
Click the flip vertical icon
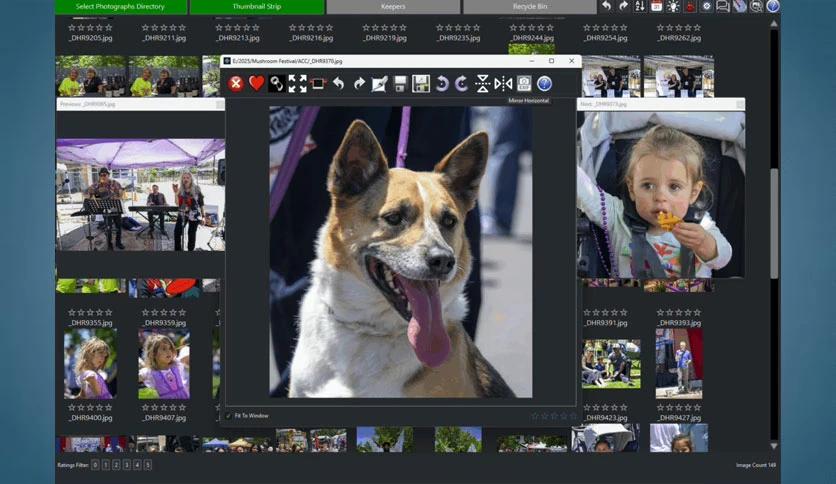tap(483, 84)
